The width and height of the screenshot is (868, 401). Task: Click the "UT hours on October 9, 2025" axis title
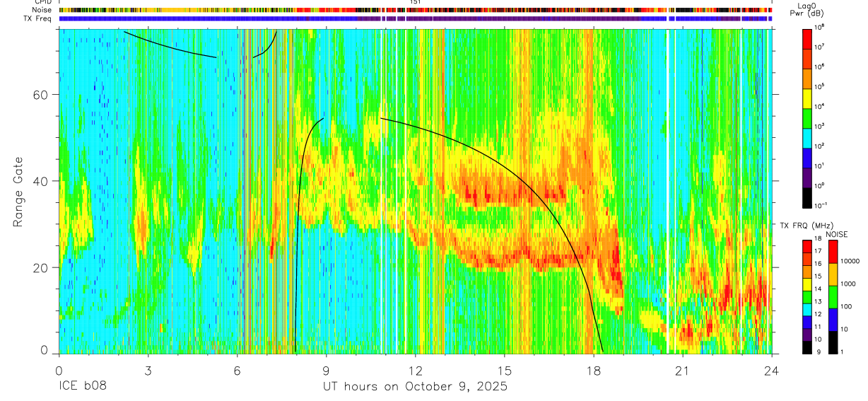pyautogui.click(x=415, y=387)
